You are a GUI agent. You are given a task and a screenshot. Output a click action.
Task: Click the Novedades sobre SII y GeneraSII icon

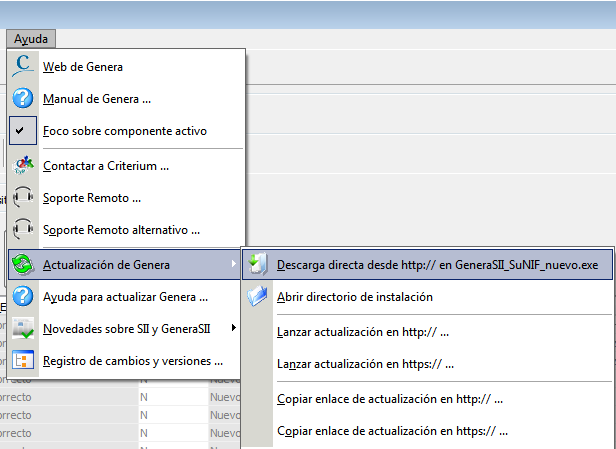[x=23, y=328]
